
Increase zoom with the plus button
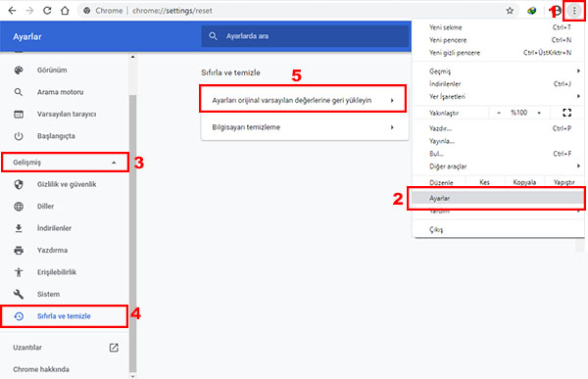pos(539,113)
